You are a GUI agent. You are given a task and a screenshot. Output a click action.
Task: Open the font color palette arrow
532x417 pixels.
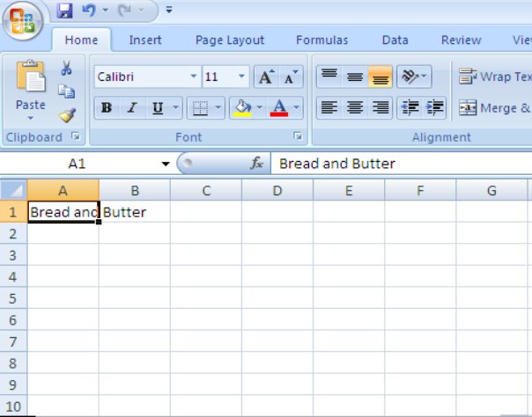(297, 107)
